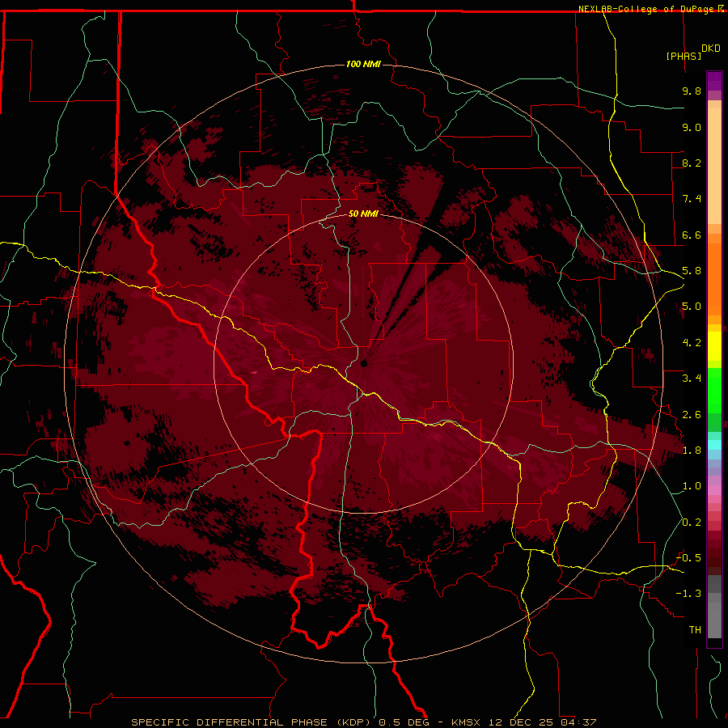The image size is (728, 728).
Task: Click the 7.4 legend value
Action: click(x=692, y=199)
